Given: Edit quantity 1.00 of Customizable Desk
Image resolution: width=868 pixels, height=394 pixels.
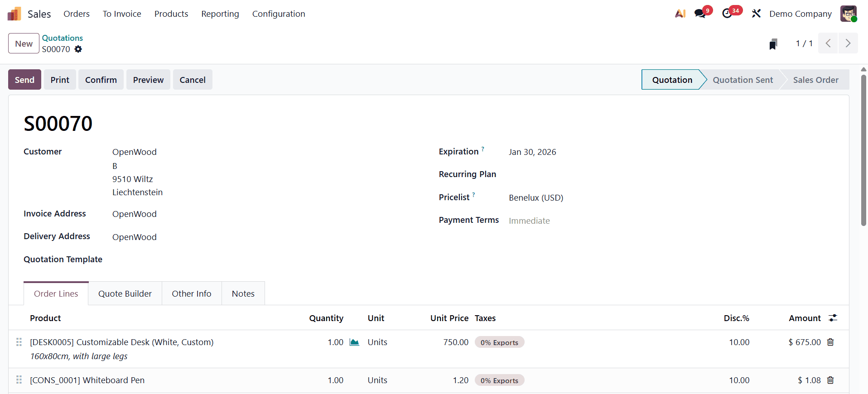Looking at the screenshot, I should (336, 342).
